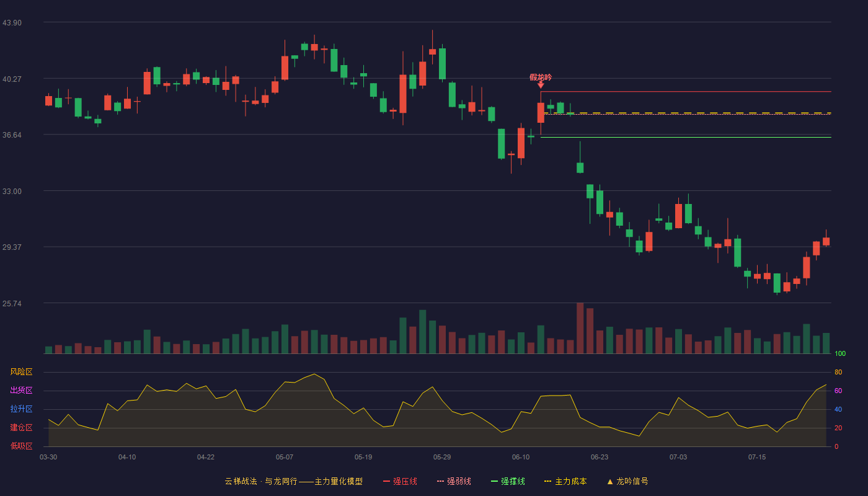The width and height of the screenshot is (868, 496).
Task: Select the 风险区 zone label
Action: click(21, 372)
